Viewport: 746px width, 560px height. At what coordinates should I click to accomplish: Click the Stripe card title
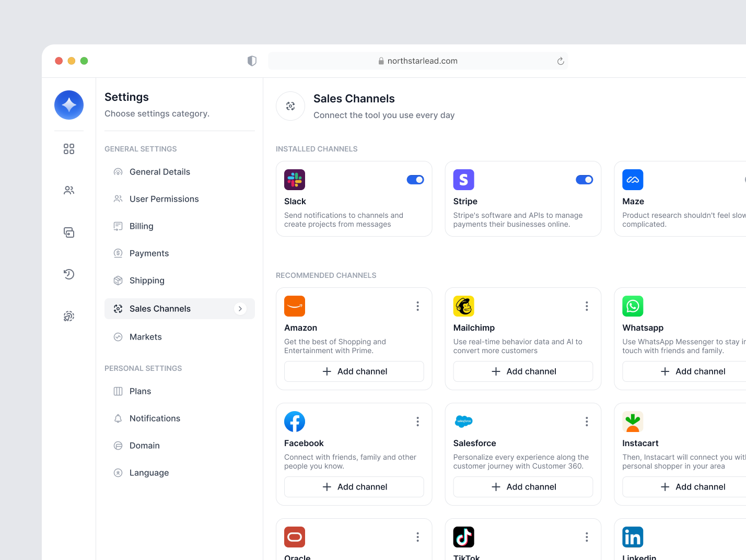[465, 202]
